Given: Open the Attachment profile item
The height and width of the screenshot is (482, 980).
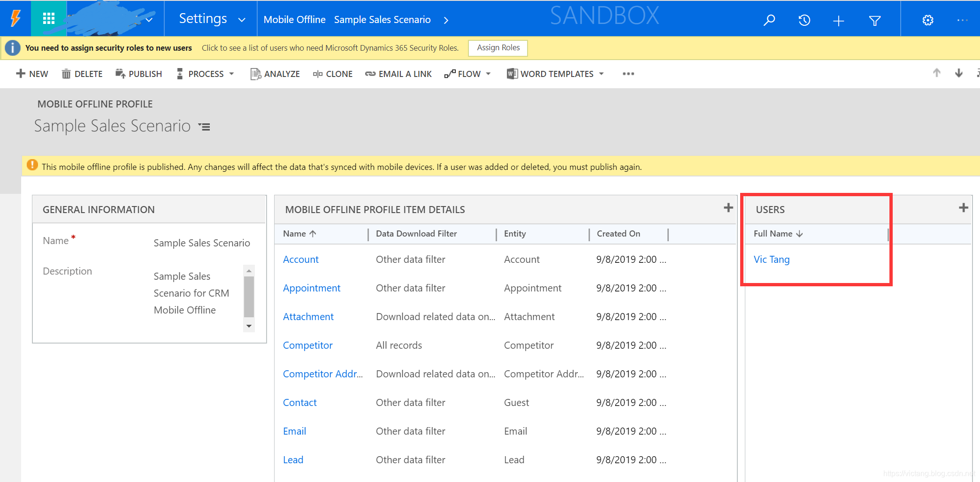Looking at the screenshot, I should tap(308, 317).
